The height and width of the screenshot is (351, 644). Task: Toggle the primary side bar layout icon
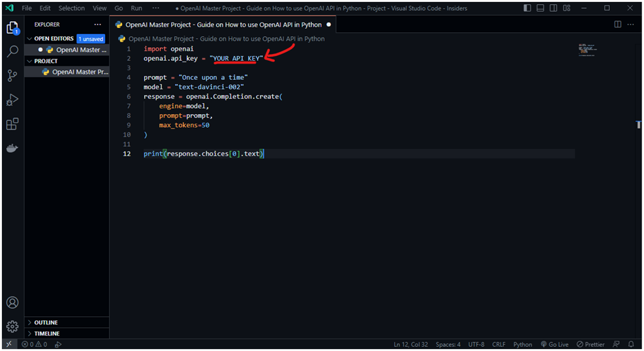click(x=527, y=8)
